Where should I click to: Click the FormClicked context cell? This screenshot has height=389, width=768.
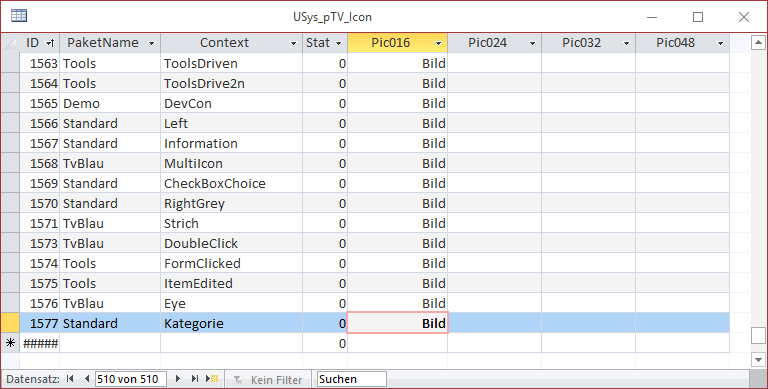[x=231, y=264]
